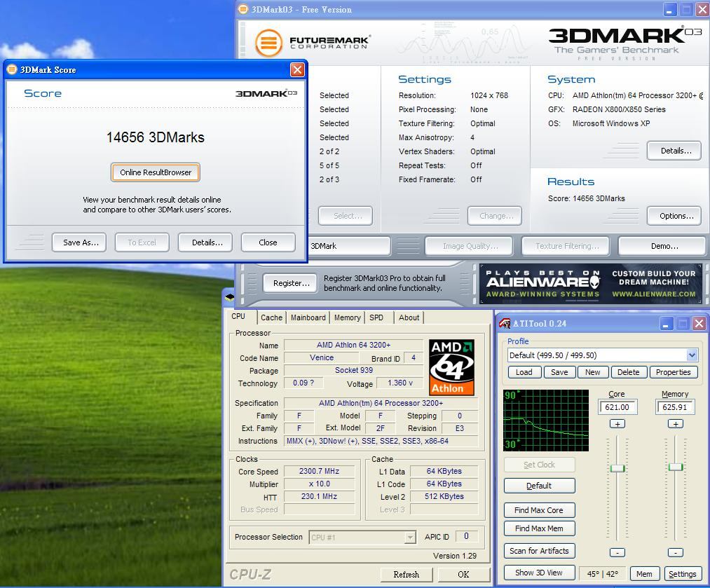This screenshot has width=710, height=588.
Task: Open the ATITool Profile dropdown
Action: pos(692,355)
